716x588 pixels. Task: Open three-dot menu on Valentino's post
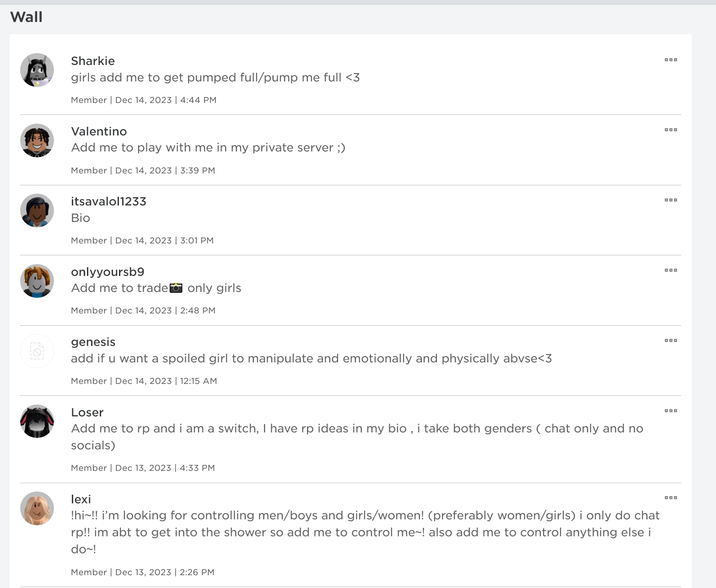coord(671,130)
